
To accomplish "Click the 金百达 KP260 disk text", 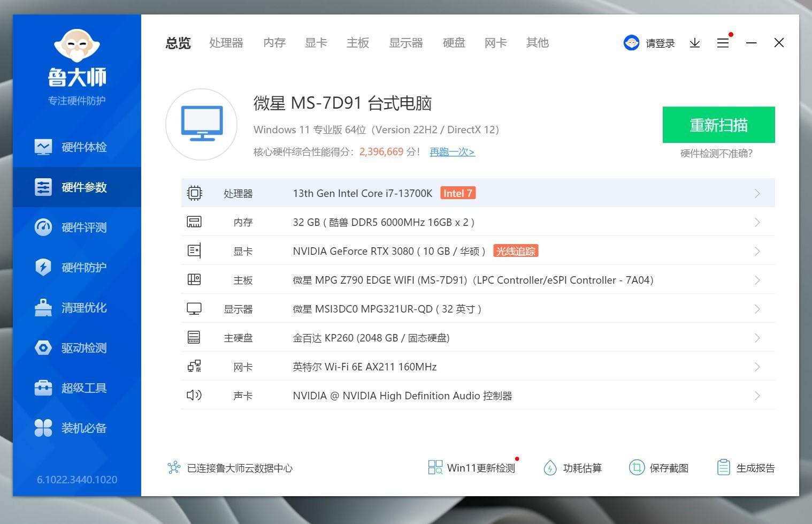I will point(371,338).
